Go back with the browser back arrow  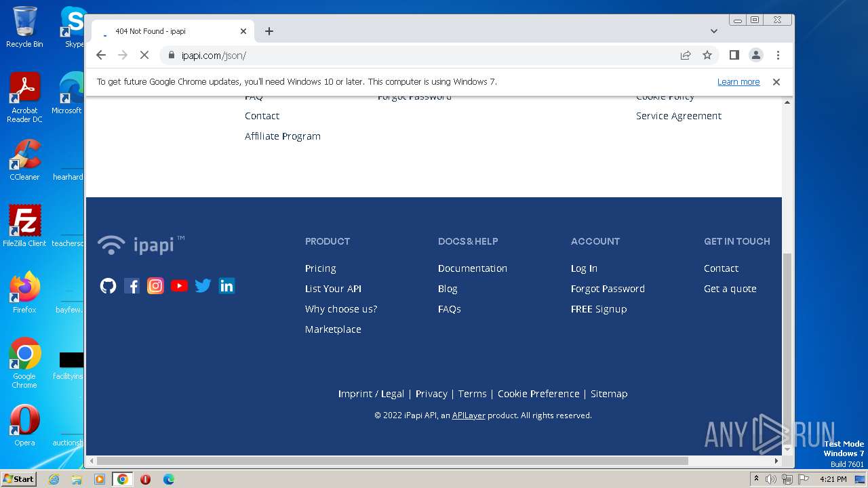[x=101, y=56]
